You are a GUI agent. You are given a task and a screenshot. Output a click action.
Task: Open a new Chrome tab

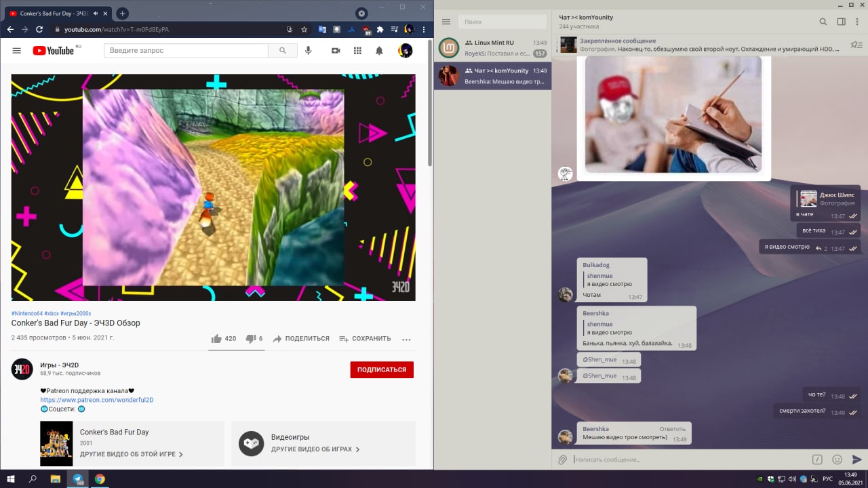(122, 14)
